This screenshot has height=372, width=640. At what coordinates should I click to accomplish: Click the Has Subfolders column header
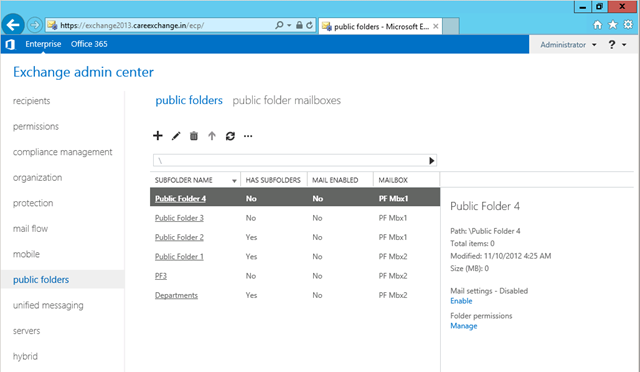click(273, 180)
